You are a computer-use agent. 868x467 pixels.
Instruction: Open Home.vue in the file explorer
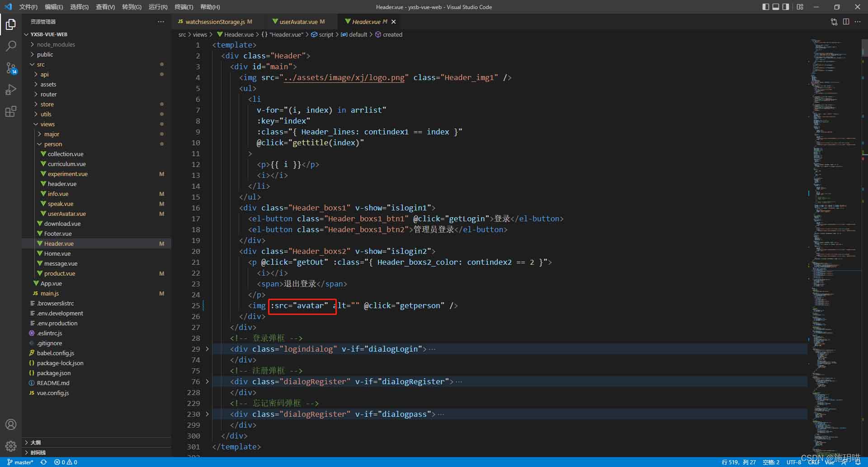click(x=57, y=253)
